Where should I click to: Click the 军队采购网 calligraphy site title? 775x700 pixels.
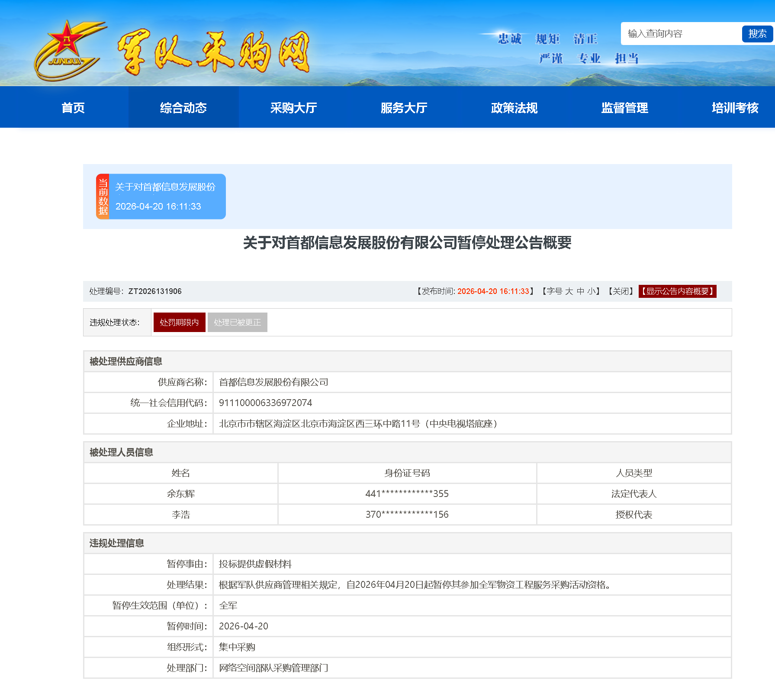[x=213, y=52]
